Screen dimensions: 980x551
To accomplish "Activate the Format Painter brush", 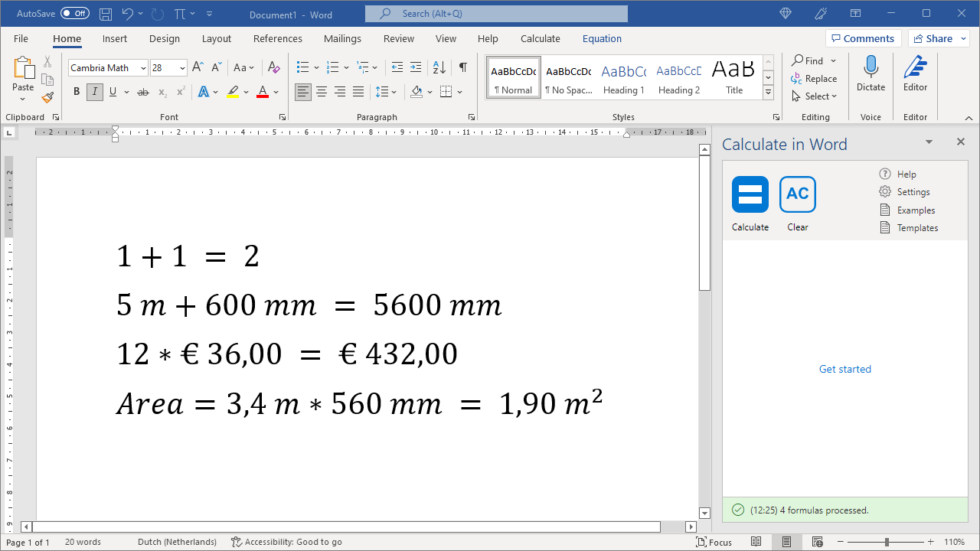I will pyautogui.click(x=48, y=97).
